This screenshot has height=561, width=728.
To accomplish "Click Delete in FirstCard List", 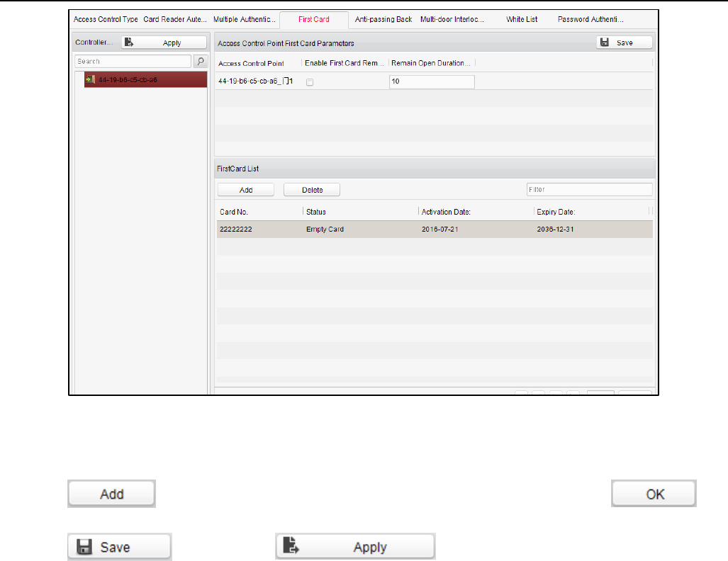I will coord(312,190).
